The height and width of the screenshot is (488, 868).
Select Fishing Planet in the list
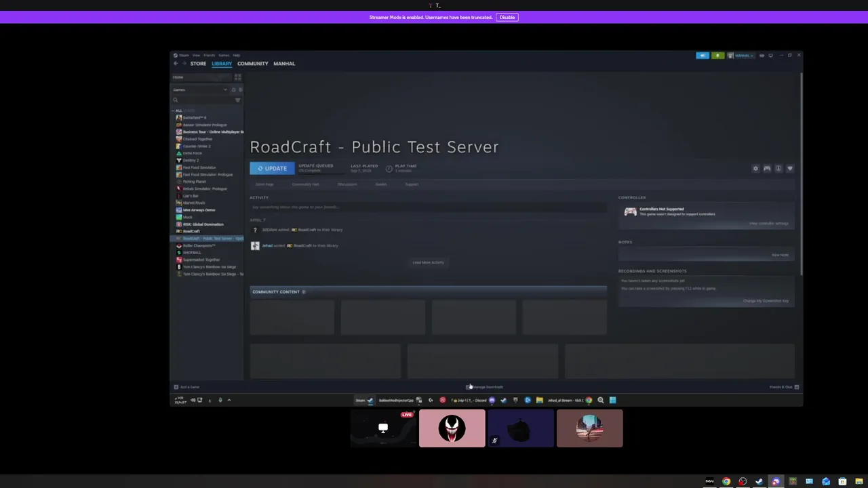(x=194, y=182)
